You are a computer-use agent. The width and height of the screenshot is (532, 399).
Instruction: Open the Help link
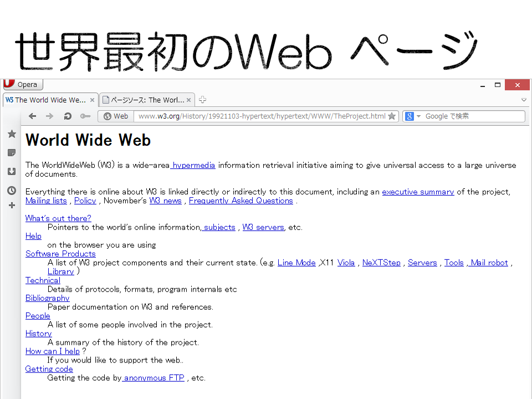pyautogui.click(x=33, y=236)
